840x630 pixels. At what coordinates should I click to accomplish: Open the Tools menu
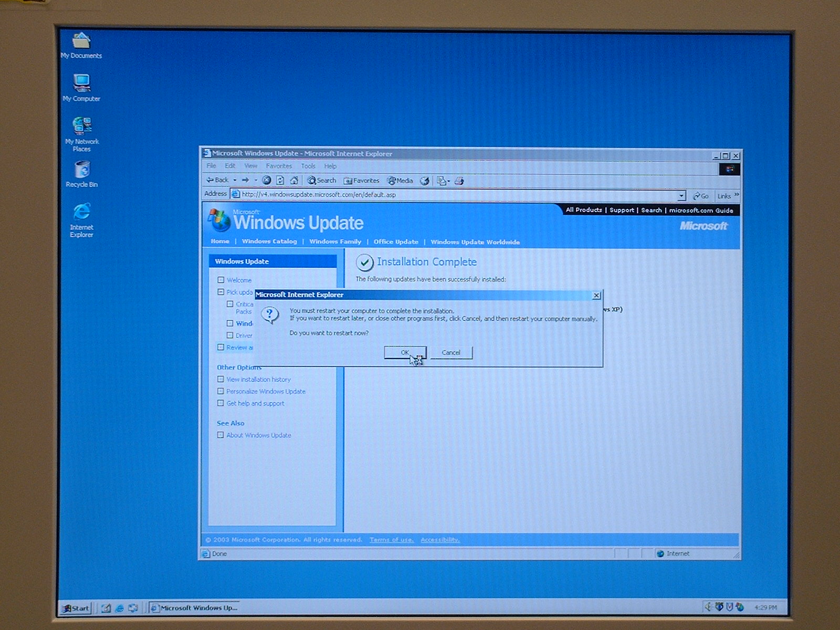tap(308, 166)
